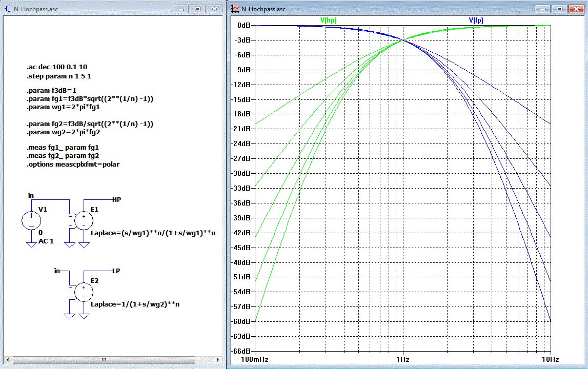
Task: Click the .options meascplxfmt=polar directive
Action: [73, 164]
